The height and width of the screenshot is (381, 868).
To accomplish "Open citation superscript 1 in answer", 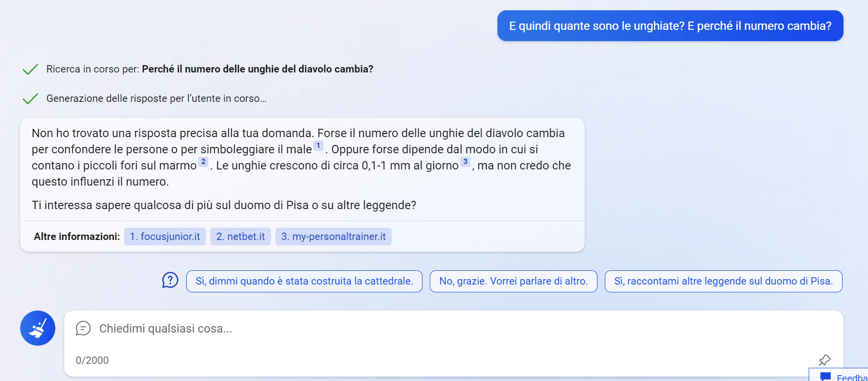I will coord(318,145).
